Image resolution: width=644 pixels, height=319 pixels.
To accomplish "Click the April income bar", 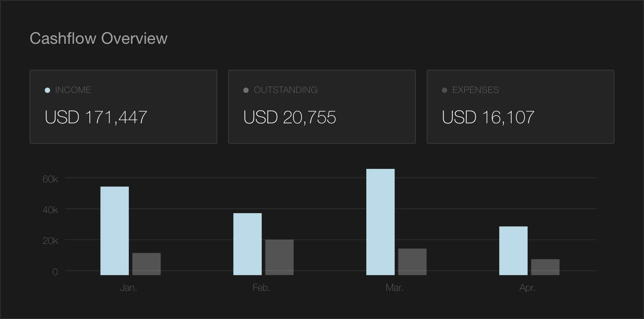I will tap(513, 251).
